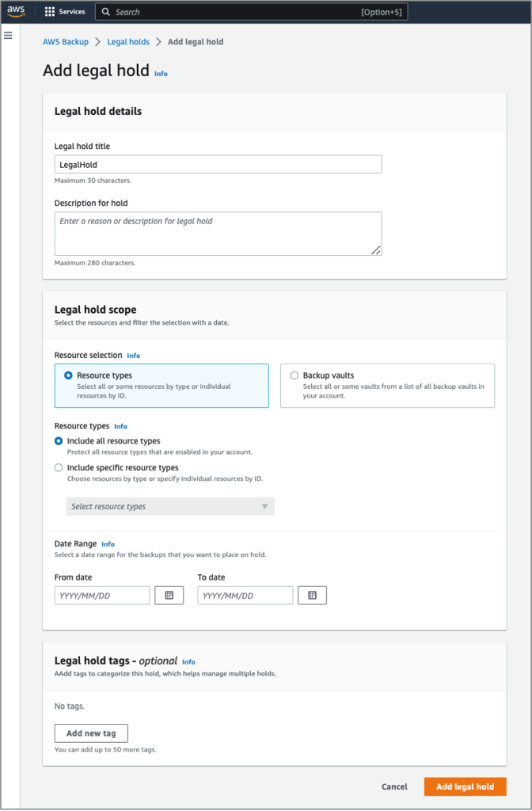532x811 pixels.
Task: Enable the Include all resource types option
Action: pyautogui.click(x=59, y=441)
